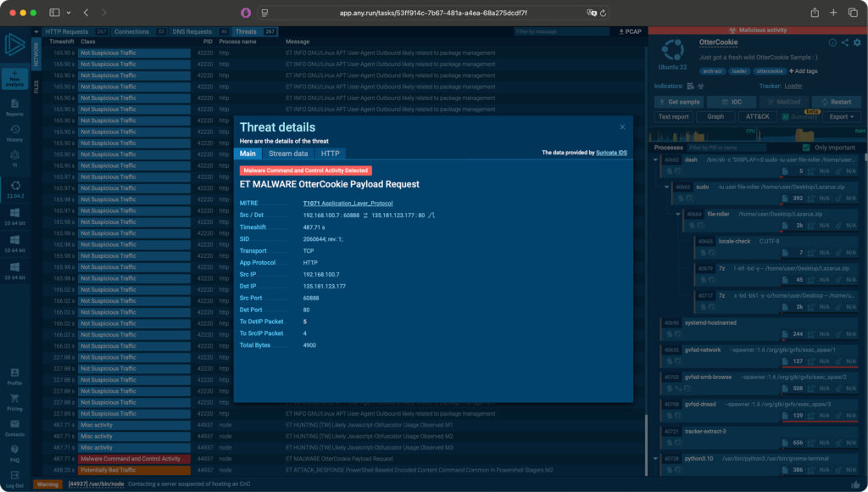Open the Profile icon in sidebar
This screenshot has width=868, height=492.
(x=14, y=376)
